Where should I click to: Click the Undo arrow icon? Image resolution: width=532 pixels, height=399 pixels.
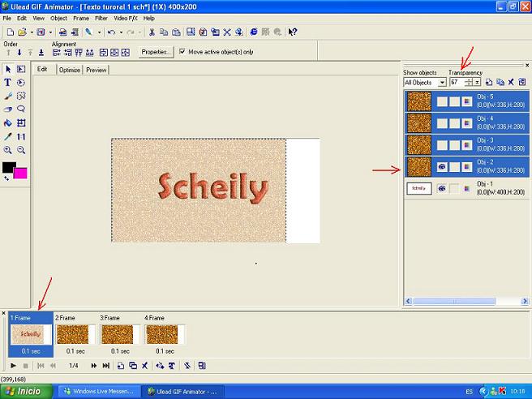coord(111,32)
